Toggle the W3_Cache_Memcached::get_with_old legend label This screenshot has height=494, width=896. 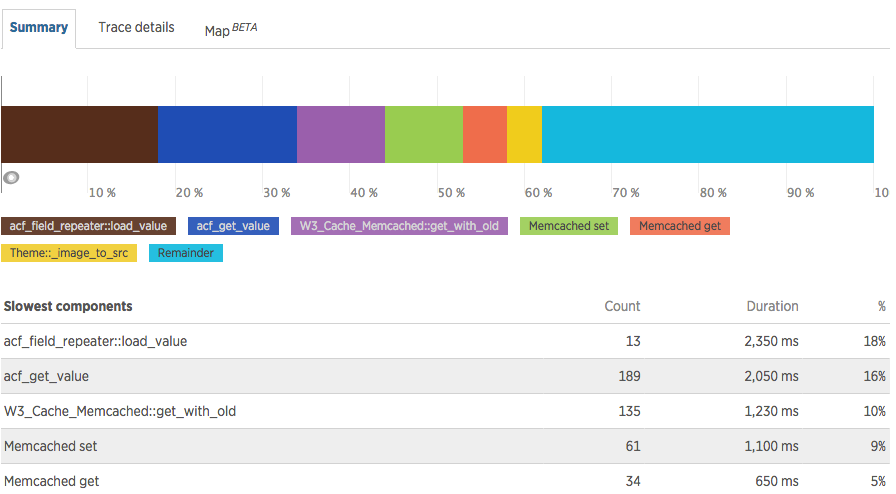pos(399,226)
